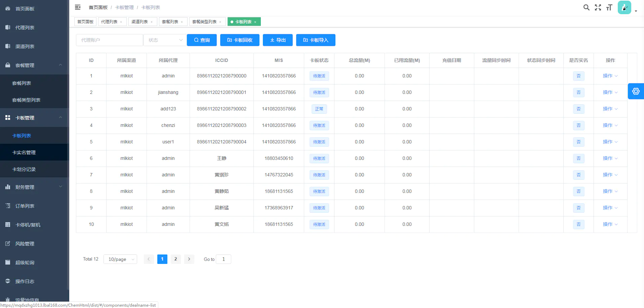644x308 pixels.
Task: Open the 10/page page size dropdown
Action: click(120, 259)
